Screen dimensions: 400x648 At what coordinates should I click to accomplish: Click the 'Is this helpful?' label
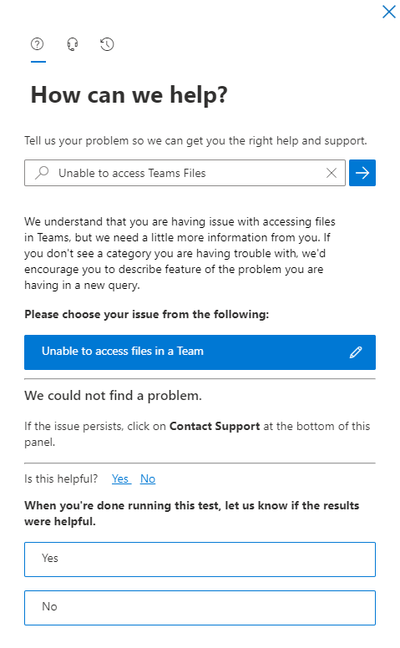pos(61,479)
